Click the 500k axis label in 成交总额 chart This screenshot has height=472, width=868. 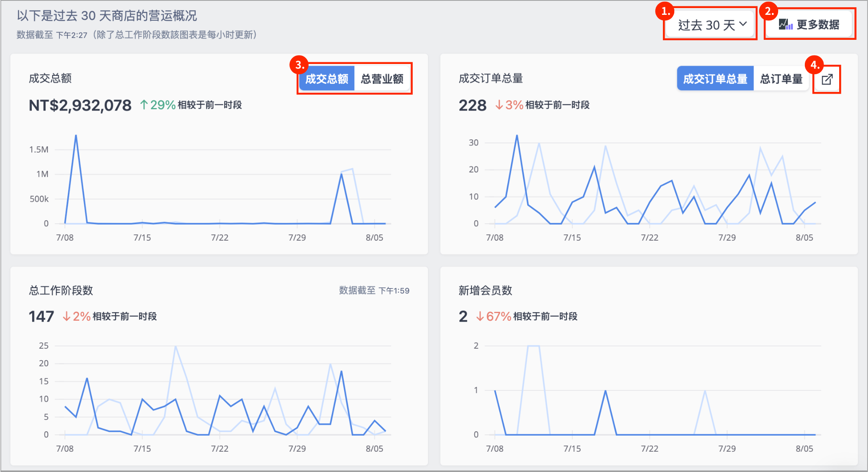click(39, 199)
